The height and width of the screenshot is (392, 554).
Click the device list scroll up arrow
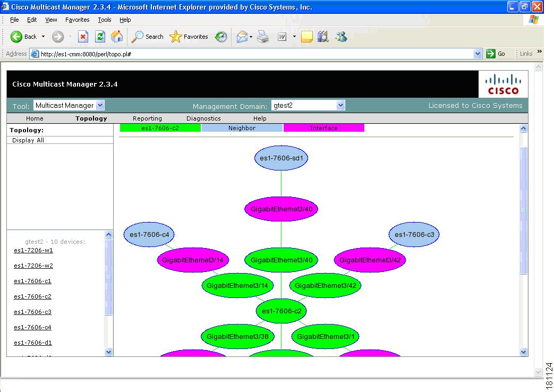click(109, 234)
